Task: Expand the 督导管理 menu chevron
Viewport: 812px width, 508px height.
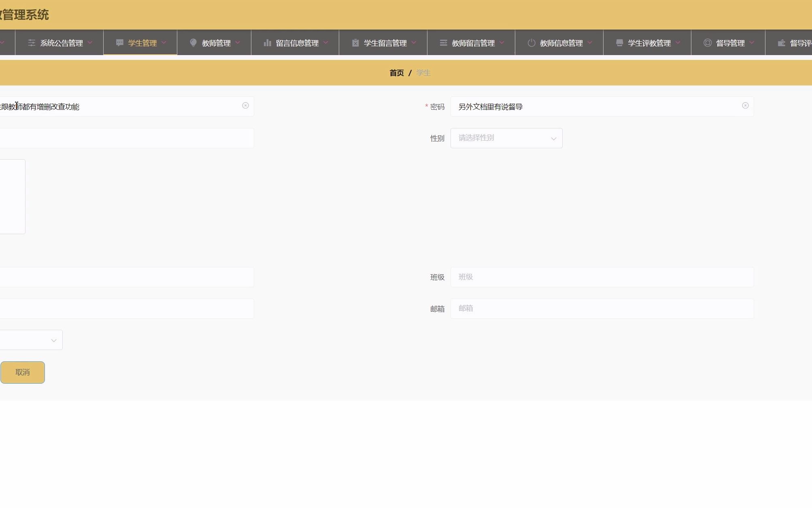Action: (x=752, y=43)
